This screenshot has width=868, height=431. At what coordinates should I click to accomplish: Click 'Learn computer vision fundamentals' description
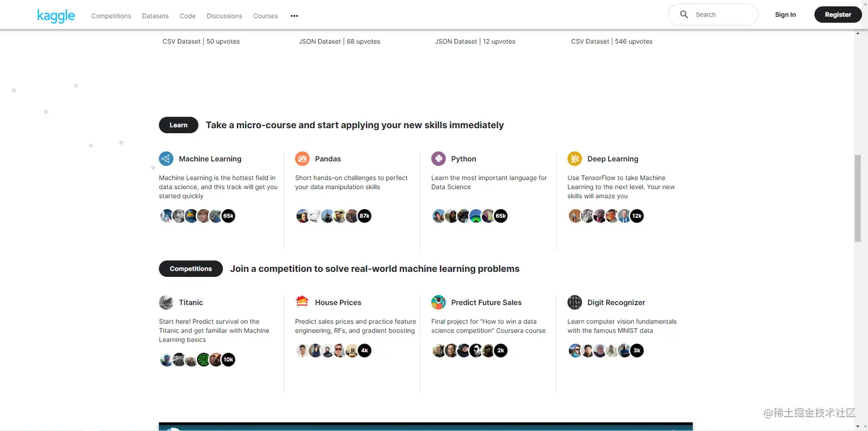[622, 326]
